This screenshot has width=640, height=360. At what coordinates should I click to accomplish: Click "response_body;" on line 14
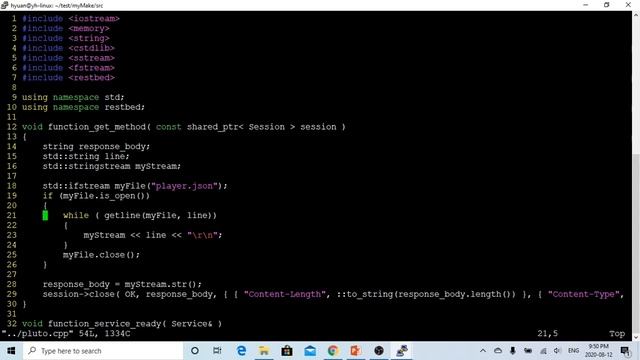point(114,147)
